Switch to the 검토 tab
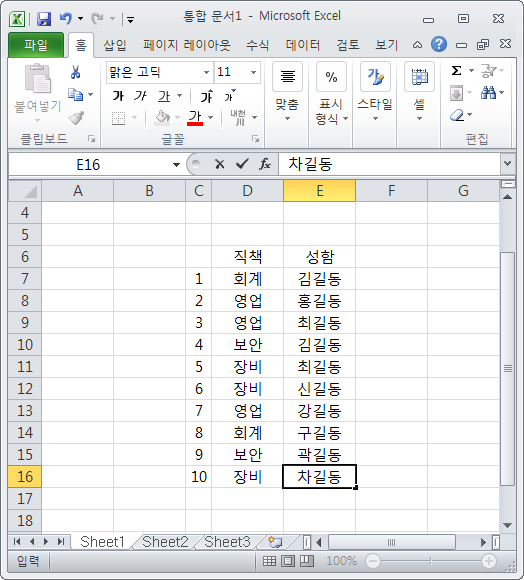 (x=348, y=45)
